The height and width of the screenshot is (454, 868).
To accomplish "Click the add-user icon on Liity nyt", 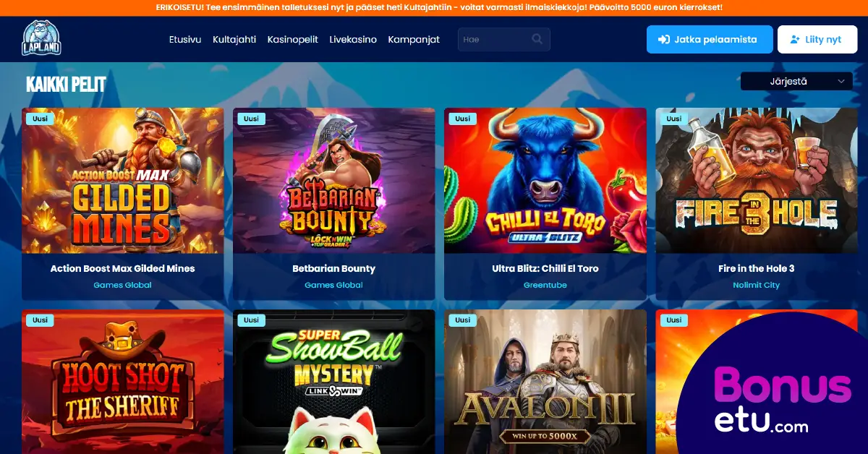I will (796, 40).
